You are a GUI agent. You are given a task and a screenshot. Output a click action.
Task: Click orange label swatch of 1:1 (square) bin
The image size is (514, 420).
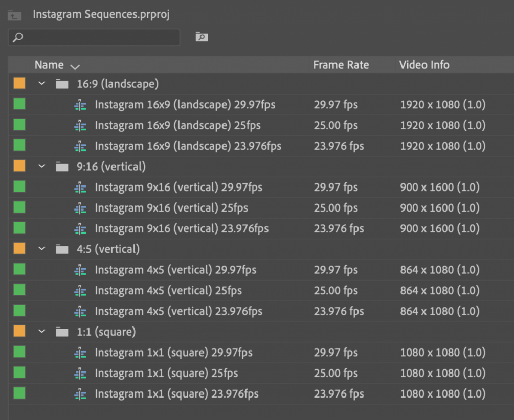pos(19,332)
